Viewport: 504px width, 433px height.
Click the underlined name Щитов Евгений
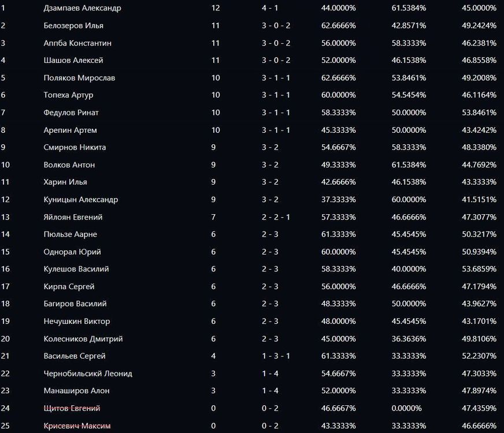coord(72,408)
